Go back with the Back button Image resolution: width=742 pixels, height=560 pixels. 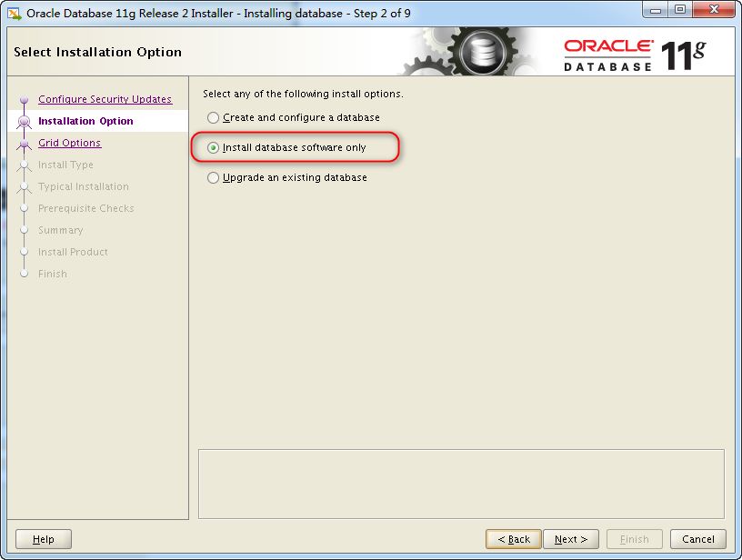[514, 539]
